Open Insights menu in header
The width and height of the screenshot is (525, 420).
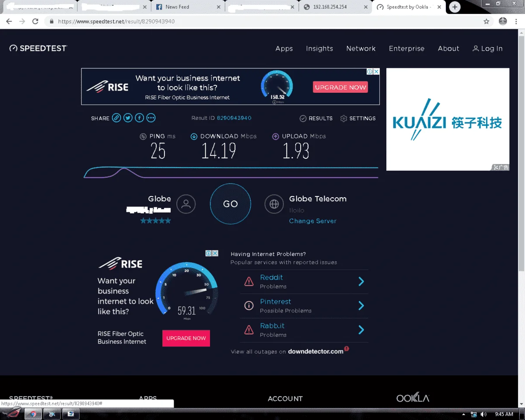[319, 49]
